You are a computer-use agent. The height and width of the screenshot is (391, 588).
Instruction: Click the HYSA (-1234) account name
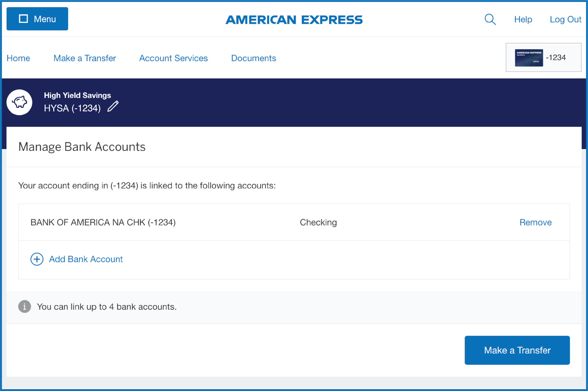[72, 108]
